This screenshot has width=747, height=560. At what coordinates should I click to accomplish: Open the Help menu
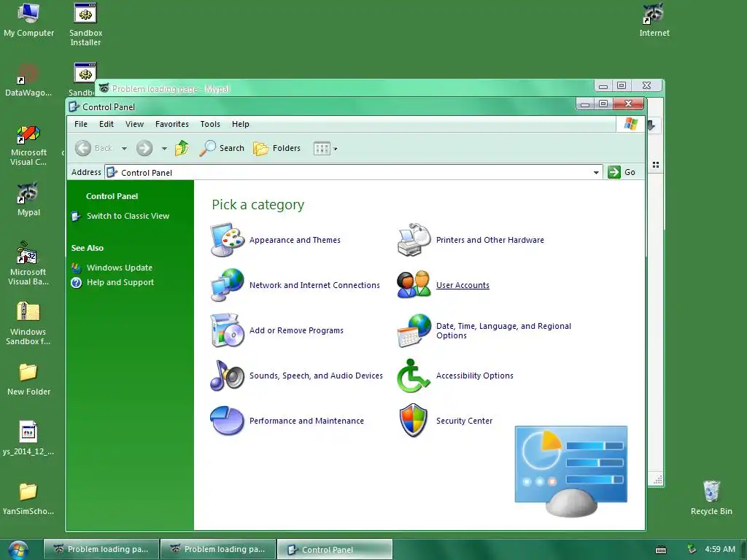[241, 124]
